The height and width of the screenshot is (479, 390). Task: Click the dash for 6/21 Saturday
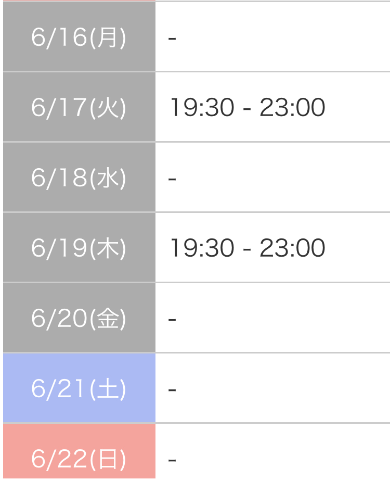coord(172,390)
